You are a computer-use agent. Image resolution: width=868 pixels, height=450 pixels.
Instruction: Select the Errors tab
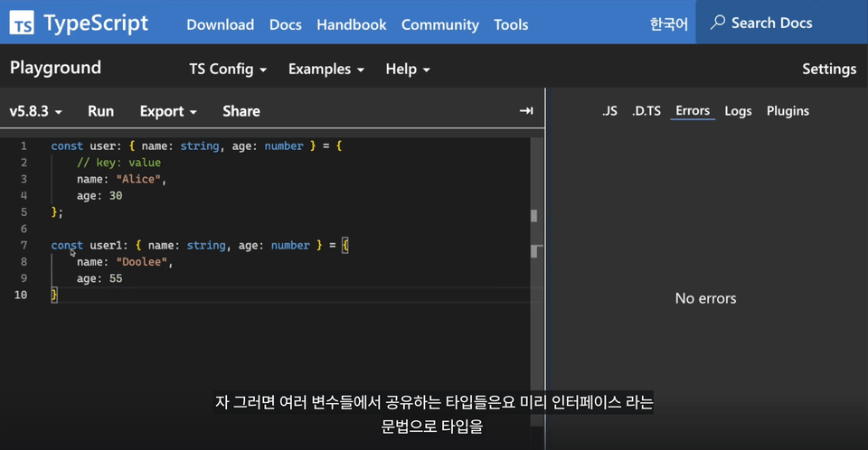(693, 110)
